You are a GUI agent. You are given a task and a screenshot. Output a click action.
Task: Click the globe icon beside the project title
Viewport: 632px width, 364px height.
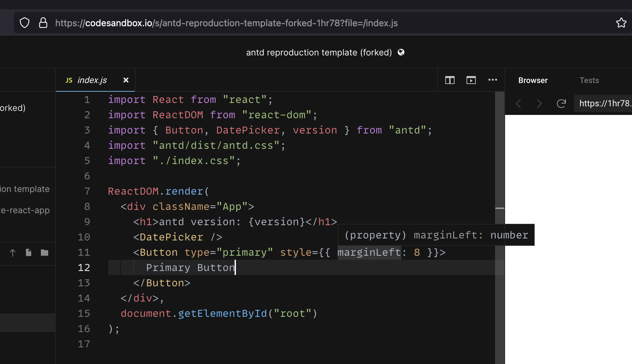coord(401,52)
